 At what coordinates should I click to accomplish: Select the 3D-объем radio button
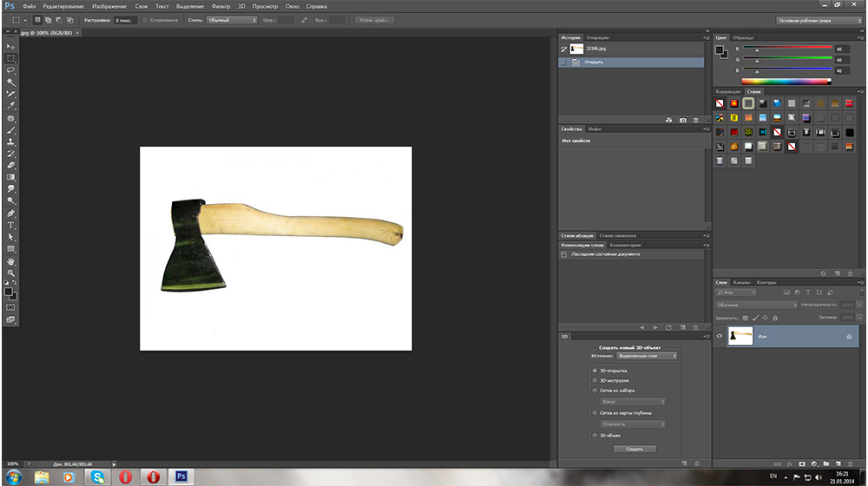click(x=595, y=435)
